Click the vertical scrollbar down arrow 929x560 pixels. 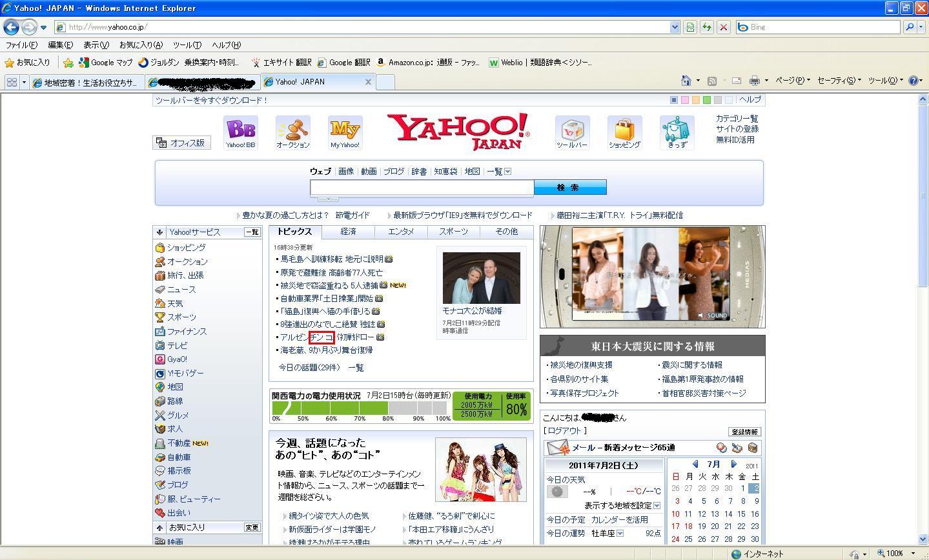click(923, 539)
